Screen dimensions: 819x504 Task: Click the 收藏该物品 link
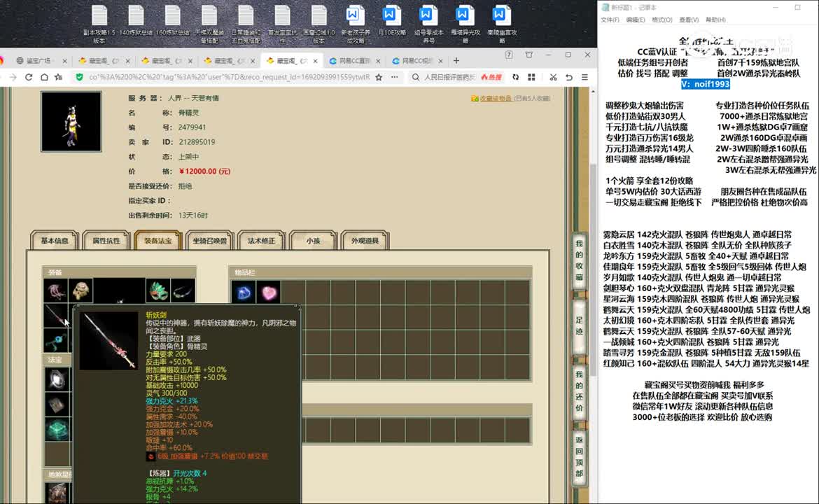point(496,98)
